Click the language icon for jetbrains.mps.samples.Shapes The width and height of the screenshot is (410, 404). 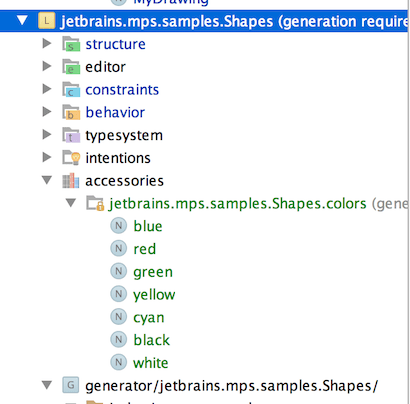coord(47,21)
